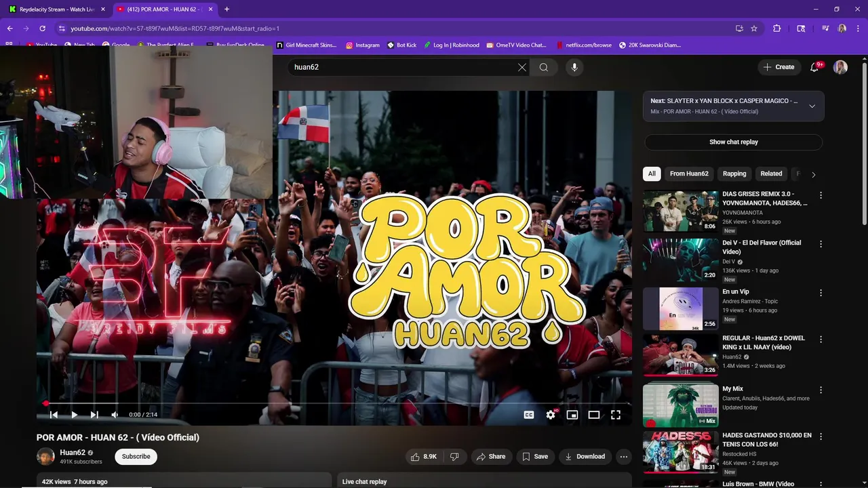868x488 pixels.
Task: Open options for DIAS GRISES REMIX 3.0
Action: [x=821, y=195]
